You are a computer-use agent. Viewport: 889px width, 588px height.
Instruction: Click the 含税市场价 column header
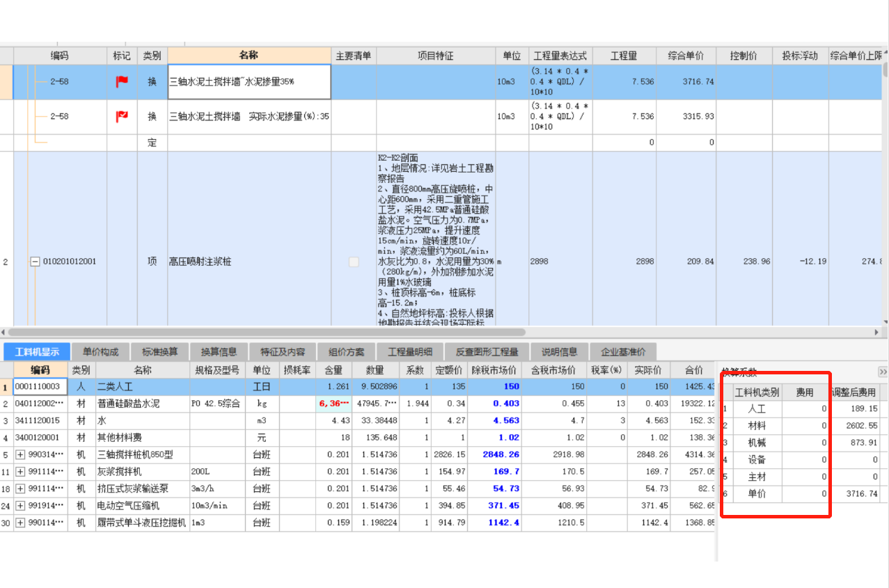coord(554,370)
